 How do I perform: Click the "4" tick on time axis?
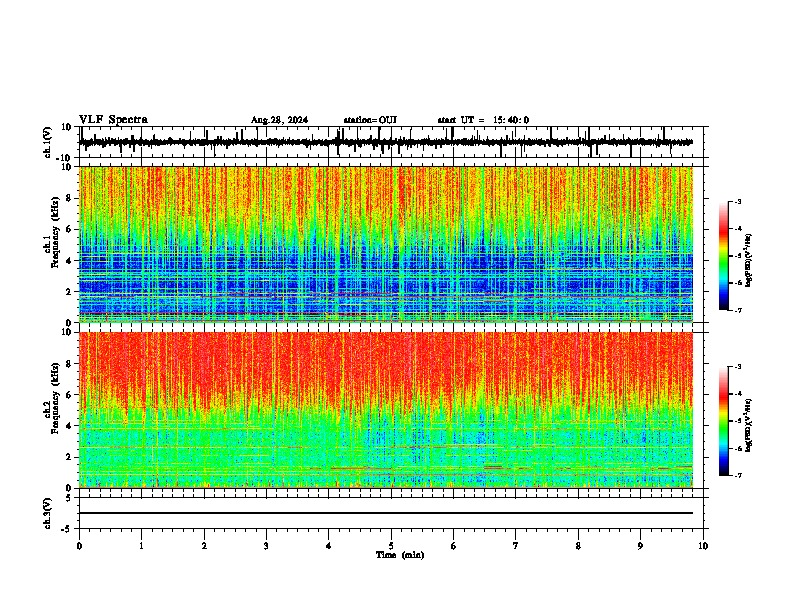[x=329, y=546]
